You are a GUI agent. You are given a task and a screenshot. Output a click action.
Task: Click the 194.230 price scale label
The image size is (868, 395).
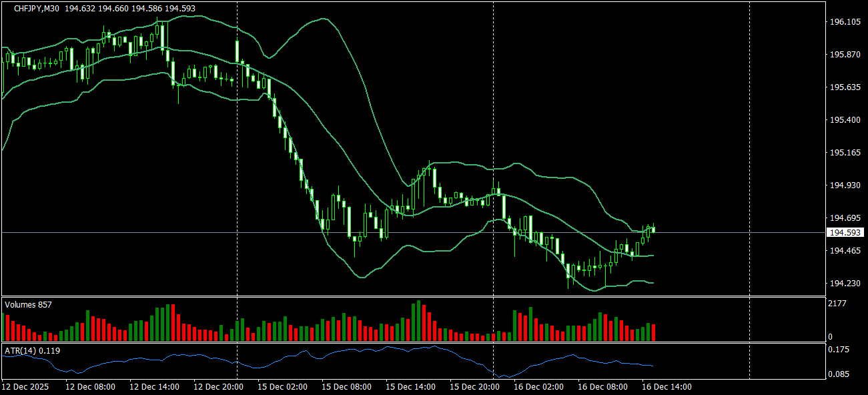844,284
